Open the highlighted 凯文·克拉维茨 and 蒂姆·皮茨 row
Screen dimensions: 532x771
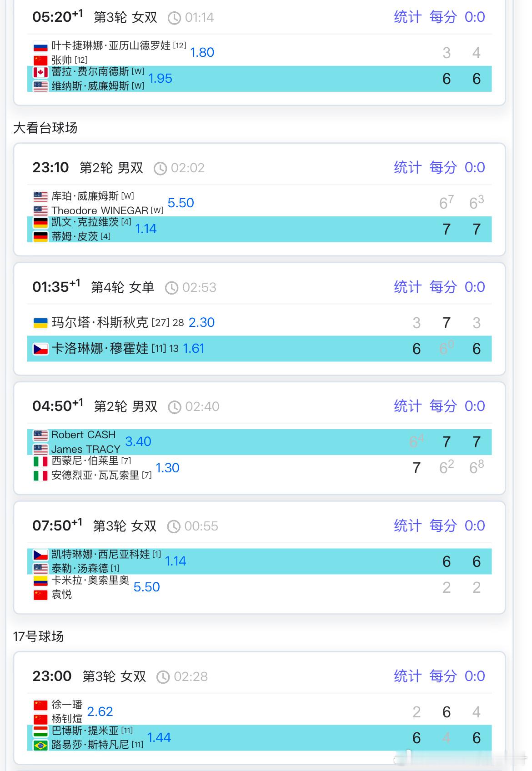pyautogui.click(x=259, y=229)
